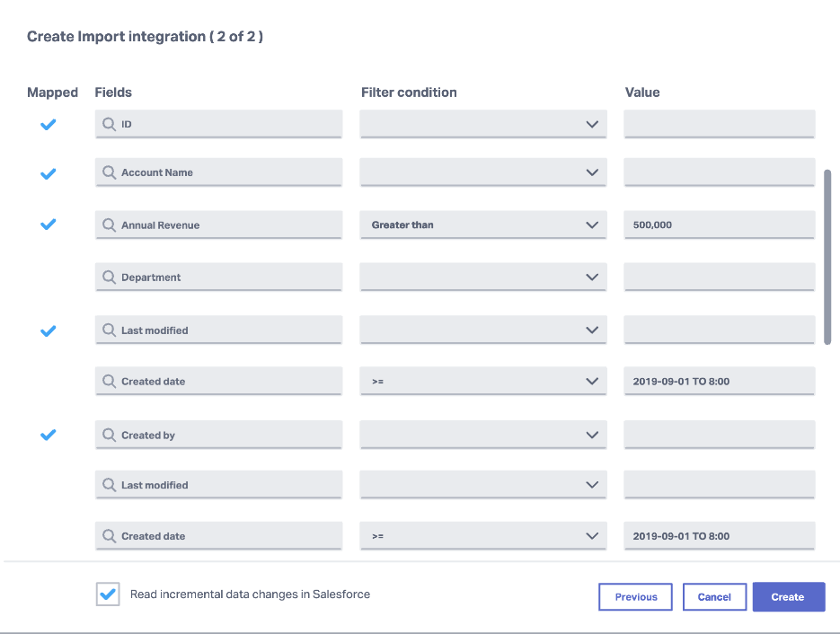Click the search icon in the Account Name field
The height and width of the screenshot is (634, 840).
coord(110,173)
